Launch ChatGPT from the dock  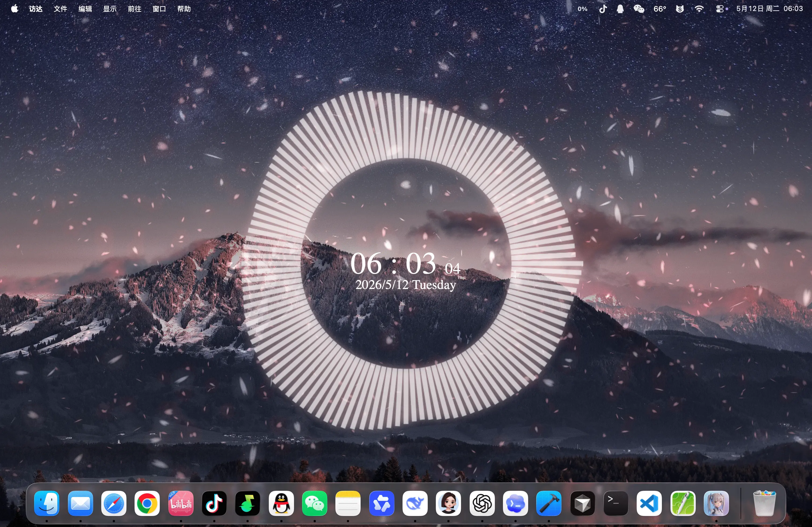(481, 503)
